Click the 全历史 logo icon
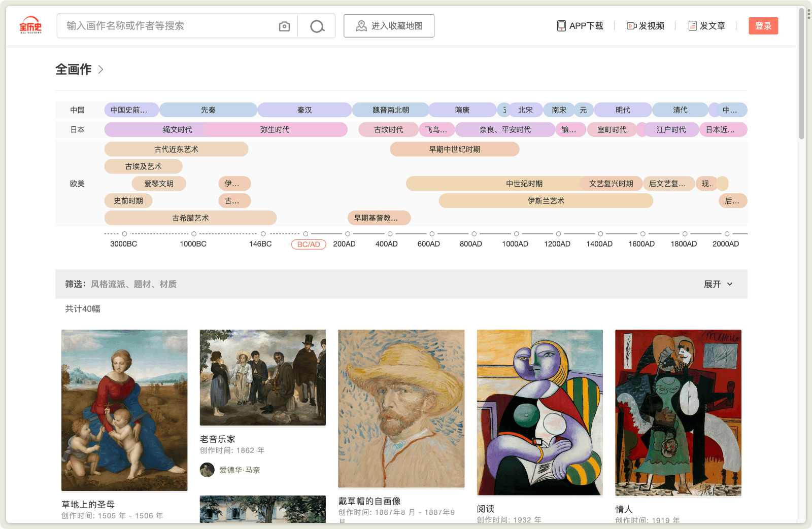The height and width of the screenshot is (529, 812). click(30, 25)
